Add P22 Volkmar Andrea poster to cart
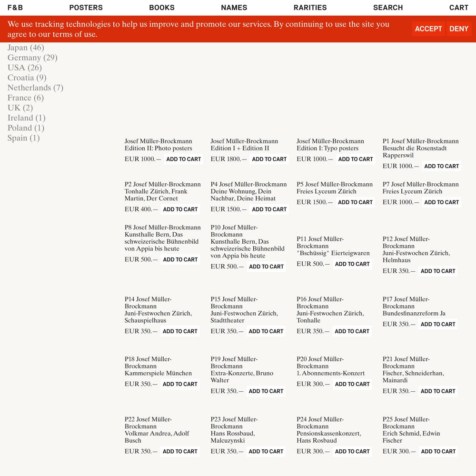This screenshot has width=476, height=476. pos(180,452)
